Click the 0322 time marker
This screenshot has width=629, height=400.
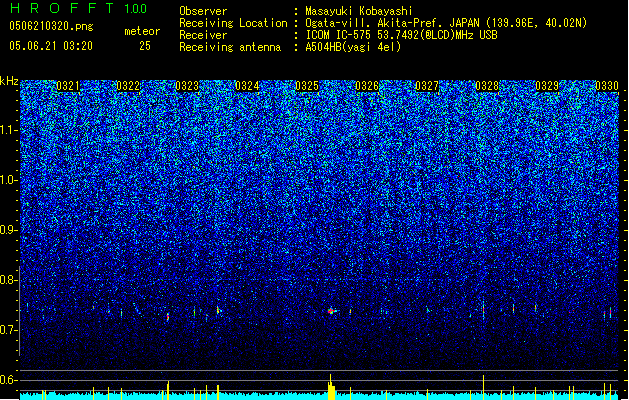coord(128,86)
